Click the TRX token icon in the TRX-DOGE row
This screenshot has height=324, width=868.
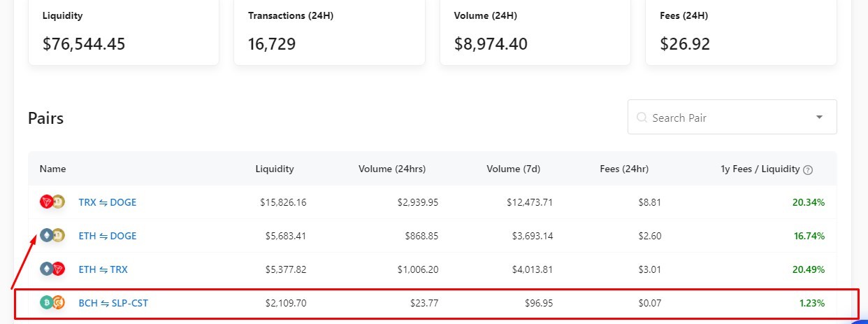point(47,202)
